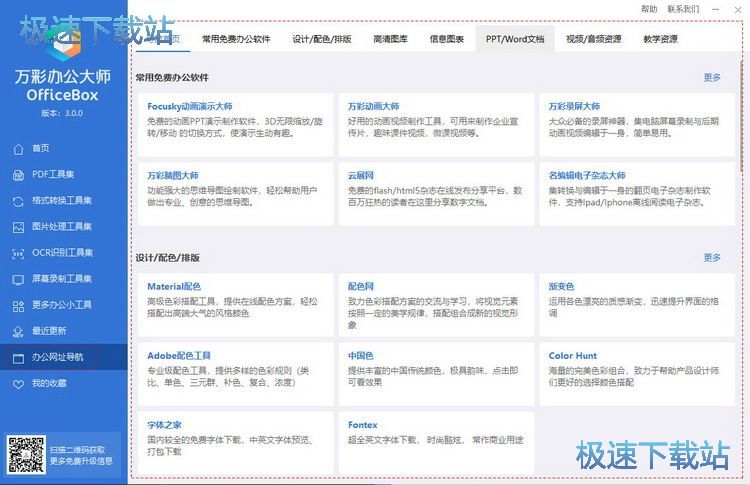
Task: Open the Adobe配色工具 link
Action: [x=179, y=356]
